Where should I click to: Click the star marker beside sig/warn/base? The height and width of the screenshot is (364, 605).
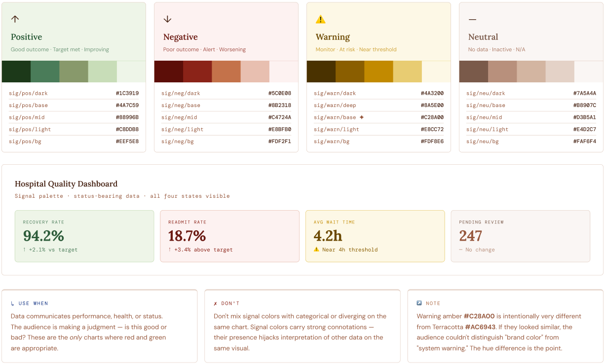click(361, 117)
